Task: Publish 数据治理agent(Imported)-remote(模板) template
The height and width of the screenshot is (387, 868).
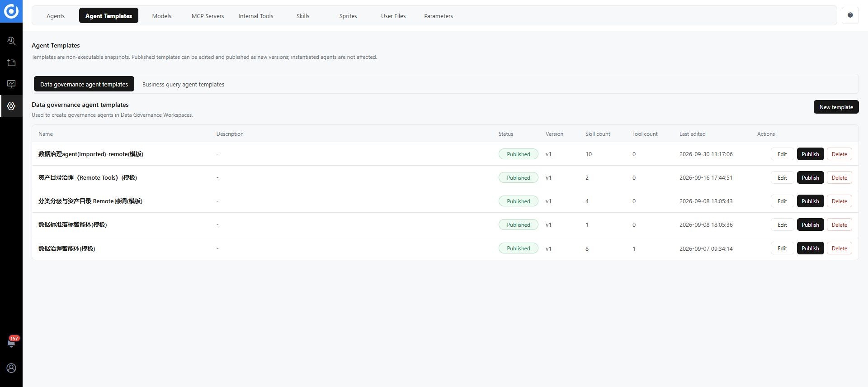Action: 810,154
